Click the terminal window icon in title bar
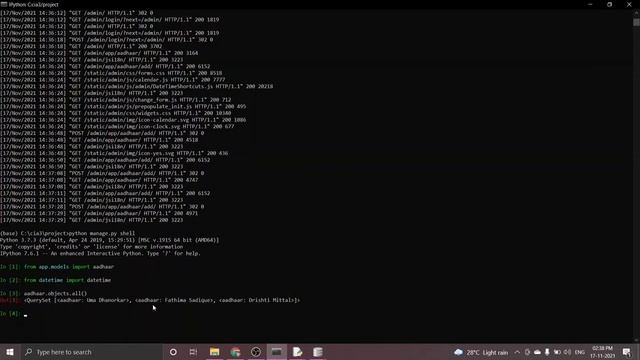 pos(4,4)
